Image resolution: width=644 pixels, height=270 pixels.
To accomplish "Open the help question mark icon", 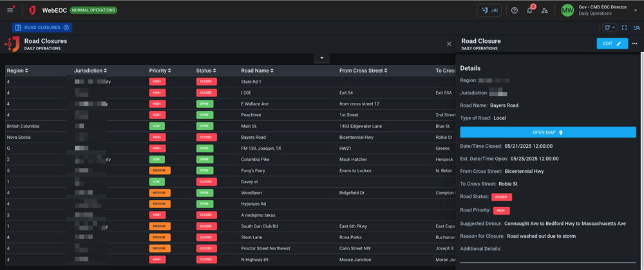I will pyautogui.click(x=514, y=10).
